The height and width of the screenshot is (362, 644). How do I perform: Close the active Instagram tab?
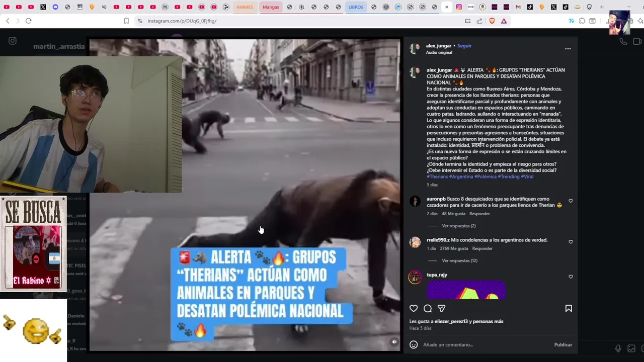point(446,7)
